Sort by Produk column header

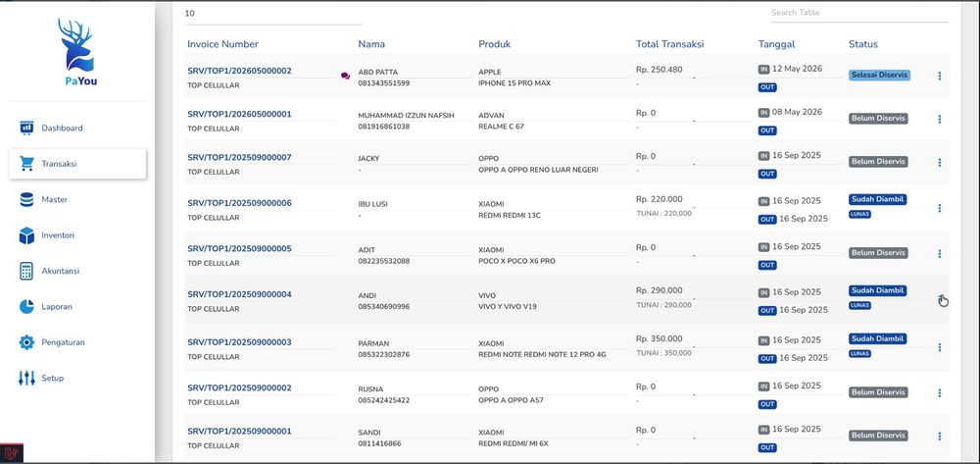tap(494, 44)
